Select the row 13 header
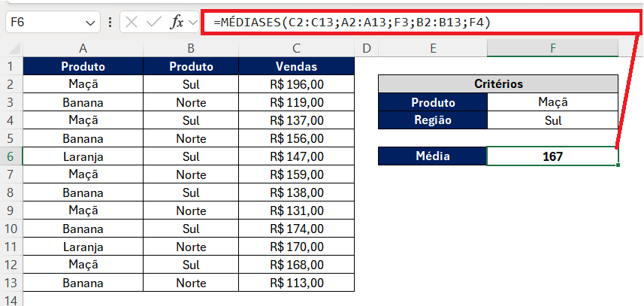The image size is (644, 306). [11, 283]
